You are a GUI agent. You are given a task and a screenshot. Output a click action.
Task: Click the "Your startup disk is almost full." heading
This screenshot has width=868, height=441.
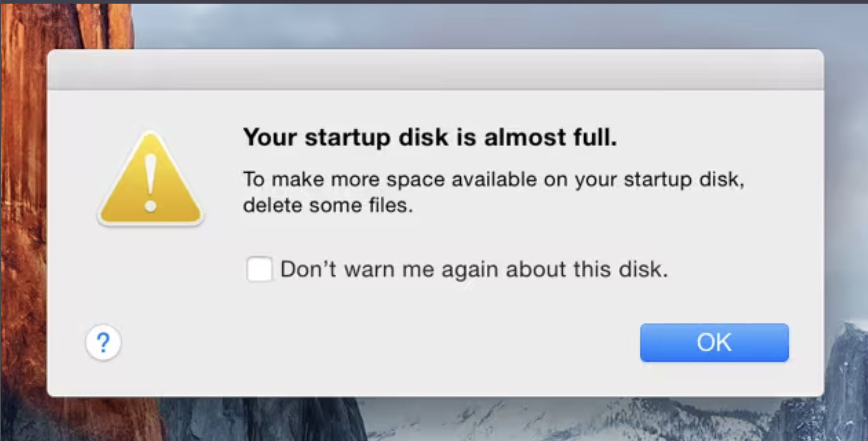tap(430, 137)
